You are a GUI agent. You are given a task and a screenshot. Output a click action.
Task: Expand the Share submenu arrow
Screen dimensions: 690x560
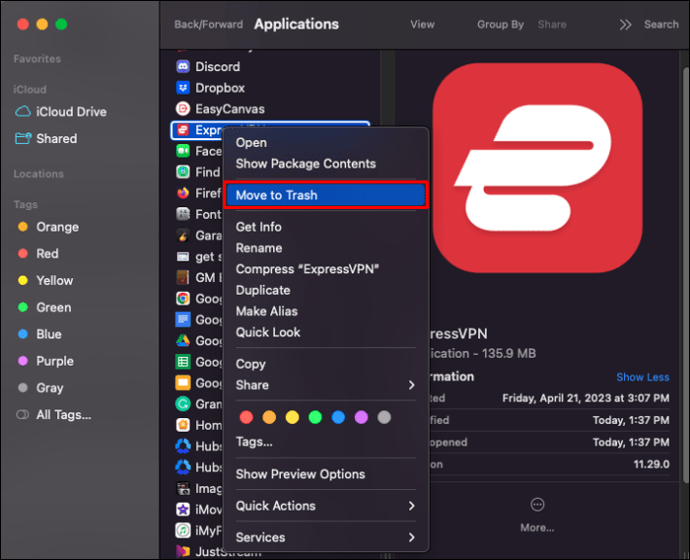tap(411, 385)
